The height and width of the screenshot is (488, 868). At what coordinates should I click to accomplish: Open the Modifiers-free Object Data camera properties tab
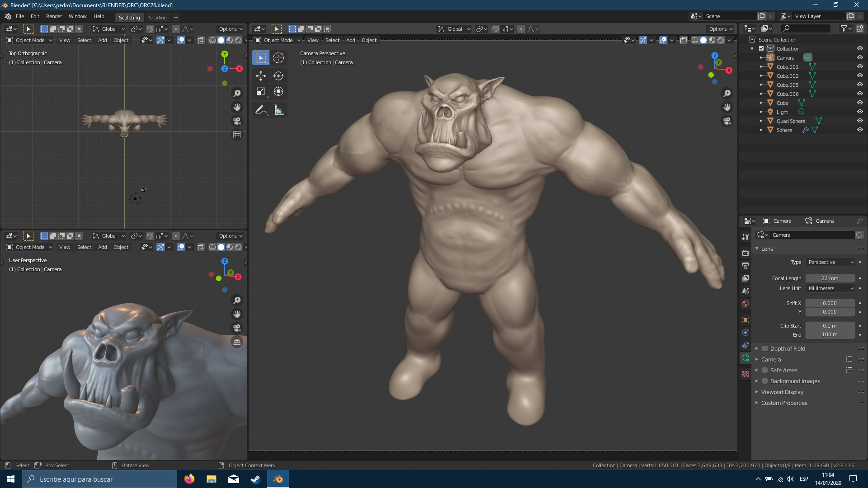pyautogui.click(x=745, y=358)
